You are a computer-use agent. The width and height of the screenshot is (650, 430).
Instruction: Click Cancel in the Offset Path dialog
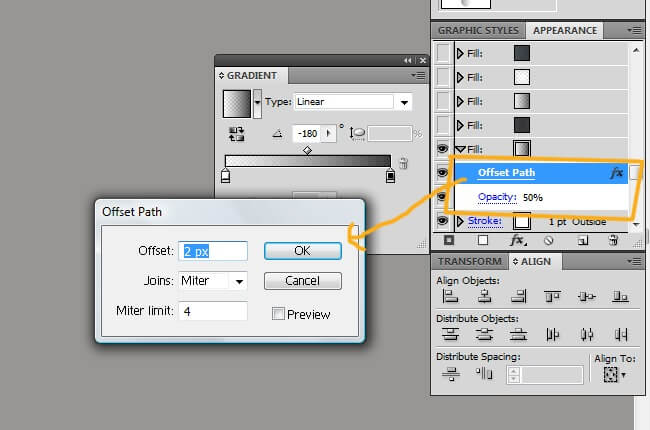point(302,281)
